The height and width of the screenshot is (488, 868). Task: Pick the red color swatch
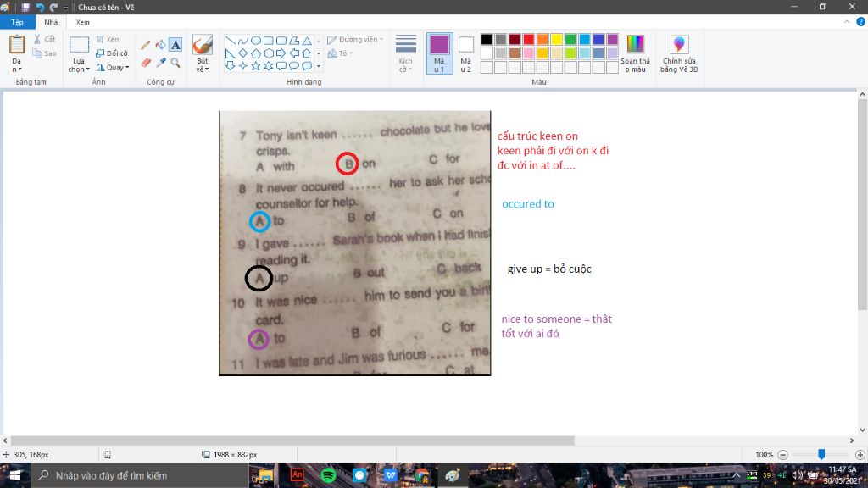(x=529, y=39)
